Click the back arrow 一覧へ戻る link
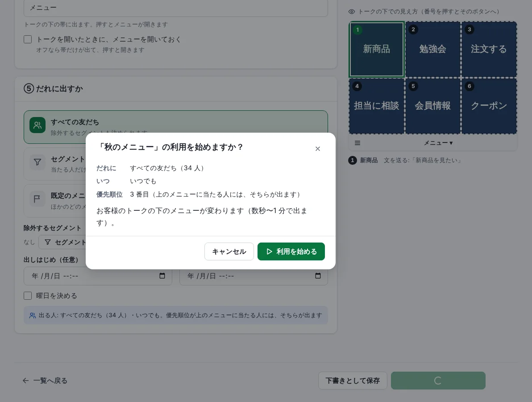The height and width of the screenshot is (402, 532). (x=45, y=381)
